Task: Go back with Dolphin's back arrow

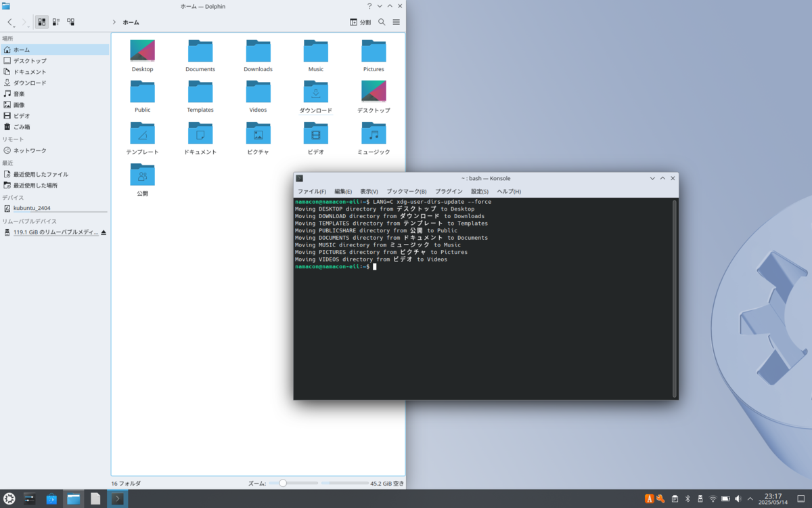Action: click(x=10, y=22)
